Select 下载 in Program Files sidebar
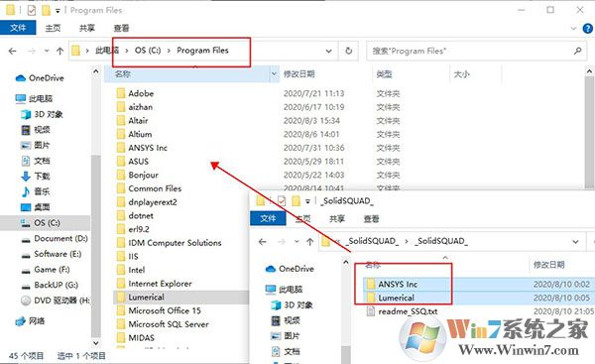The image size is (595, 364). 36,177
